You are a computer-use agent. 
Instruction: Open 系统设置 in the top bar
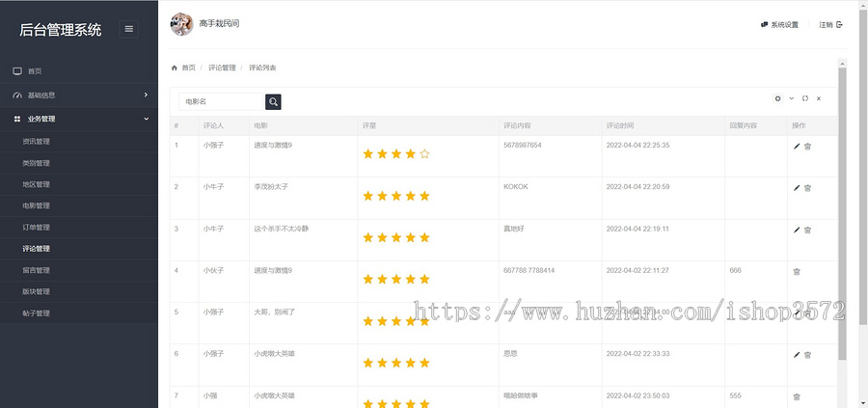pyautogui.click(x=779, y=24)
